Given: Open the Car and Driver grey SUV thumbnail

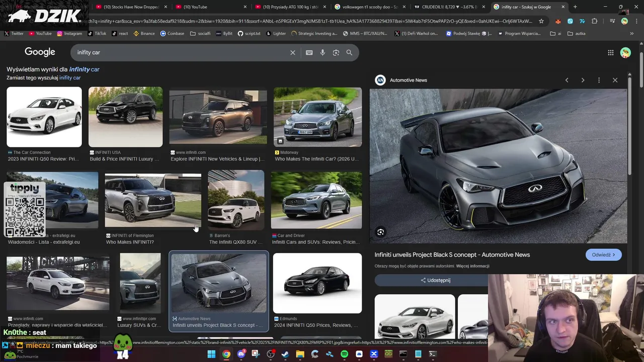Looking at the screenshot, I should [x=316, y=200].
